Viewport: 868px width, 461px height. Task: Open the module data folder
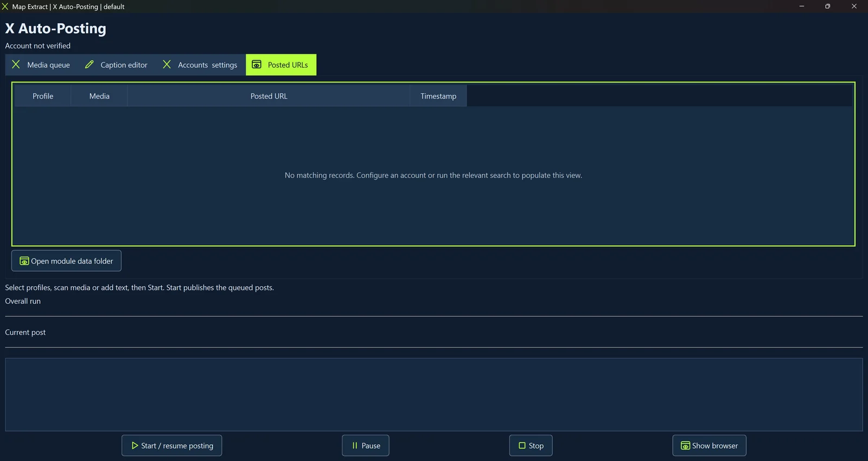(66, 261)
